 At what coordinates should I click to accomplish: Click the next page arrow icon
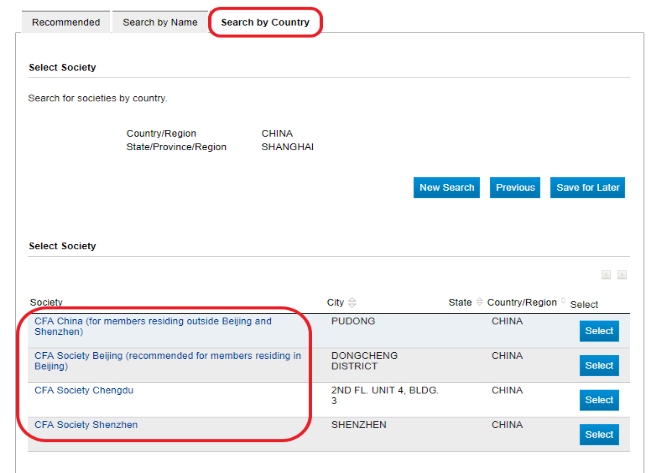(x=621, y=275)
